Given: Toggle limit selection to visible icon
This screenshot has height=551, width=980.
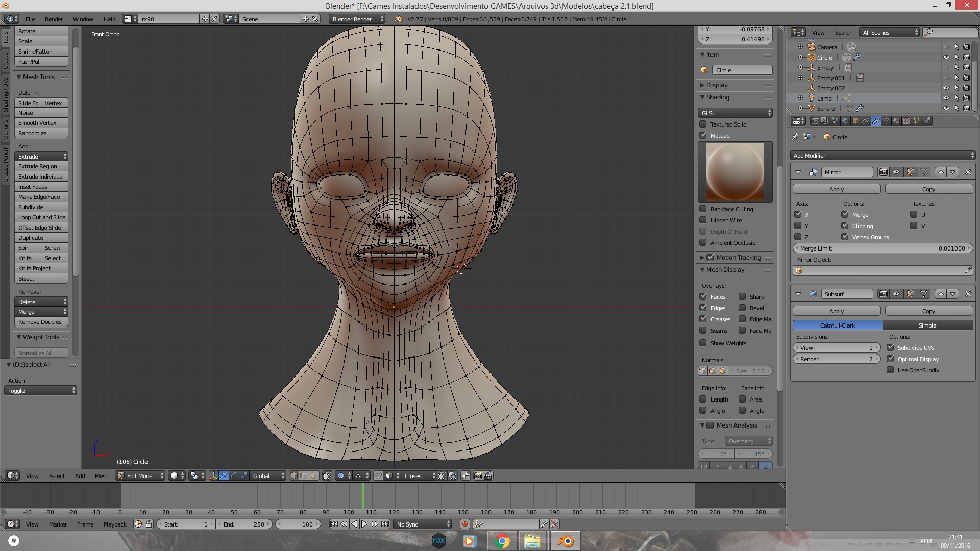Looking at the screenshot, I should point(327,475).
